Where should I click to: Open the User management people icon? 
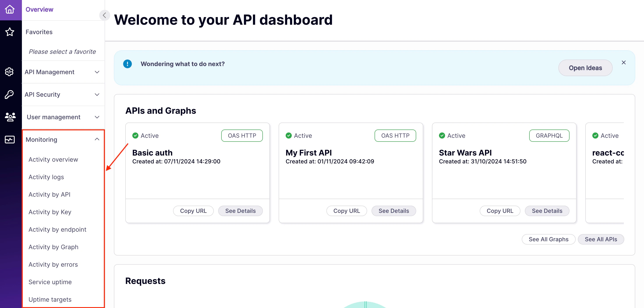pos(10,117)
